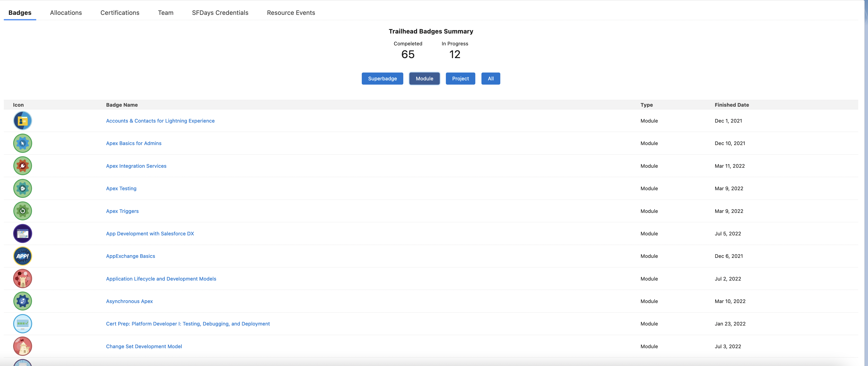Open the Apex Triggers badge link

click(122, 211)
